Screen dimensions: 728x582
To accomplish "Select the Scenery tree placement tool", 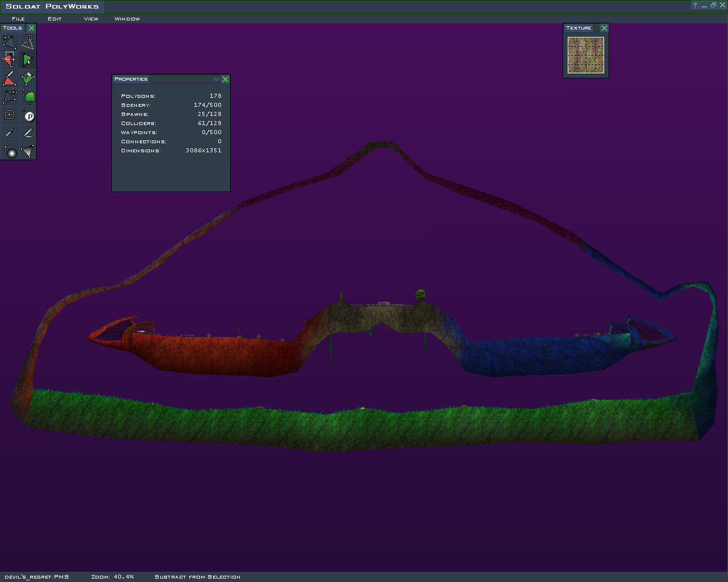I will click(x=27, y=97).
